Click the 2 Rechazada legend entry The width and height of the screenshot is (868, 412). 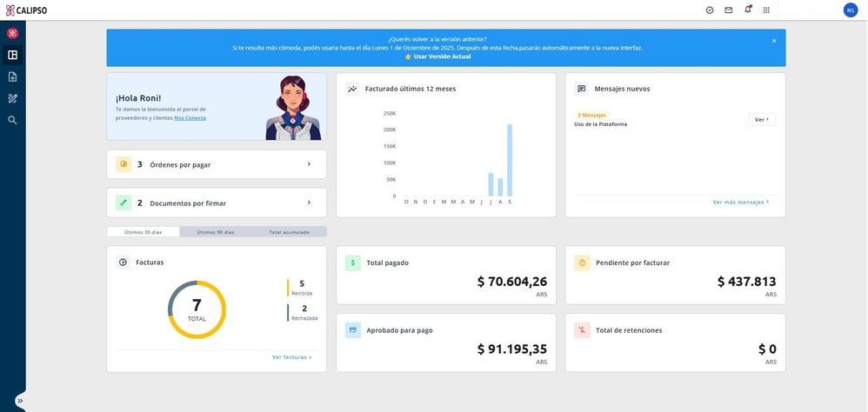tap(304, 312)
